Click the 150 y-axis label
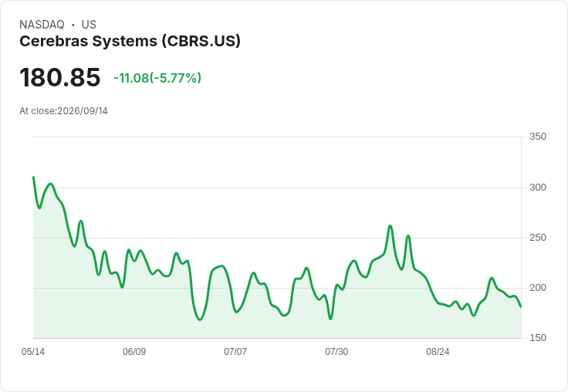568x392 pixels. pos(538,338)
